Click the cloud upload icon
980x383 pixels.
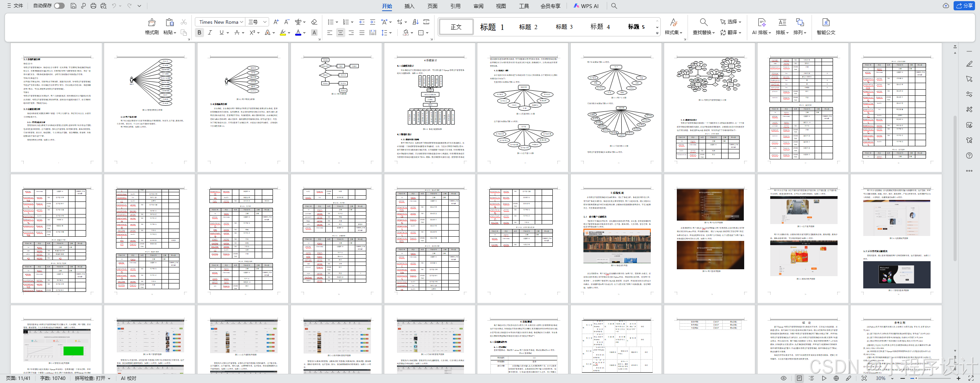click(x=946, y=6)
